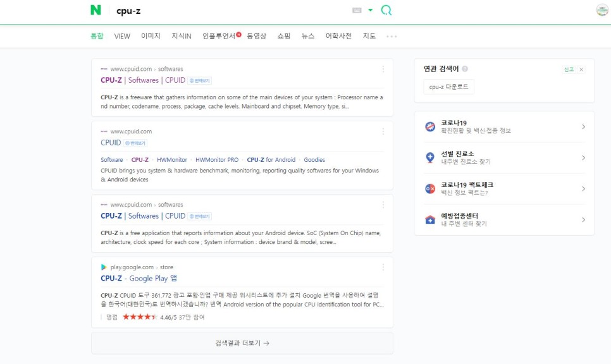Click 번역보기 on the third result
The height and width of the screenshot is (364, 611).
coord(199,217)
